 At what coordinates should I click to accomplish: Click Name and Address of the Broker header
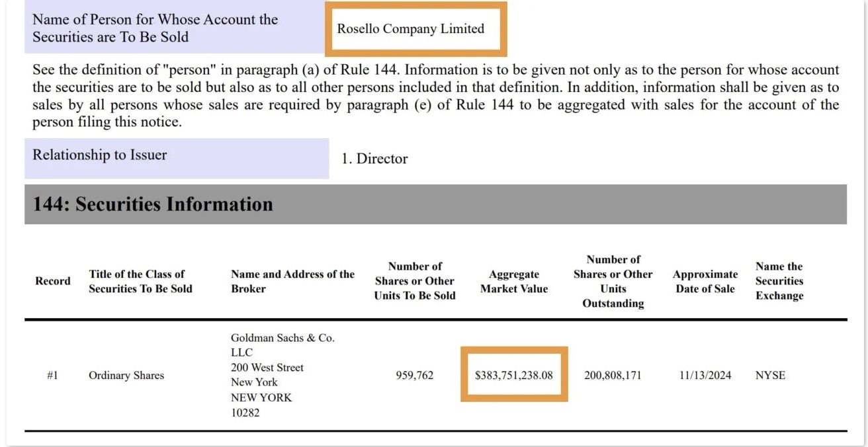pyautogui.click(x=292, y=281)
